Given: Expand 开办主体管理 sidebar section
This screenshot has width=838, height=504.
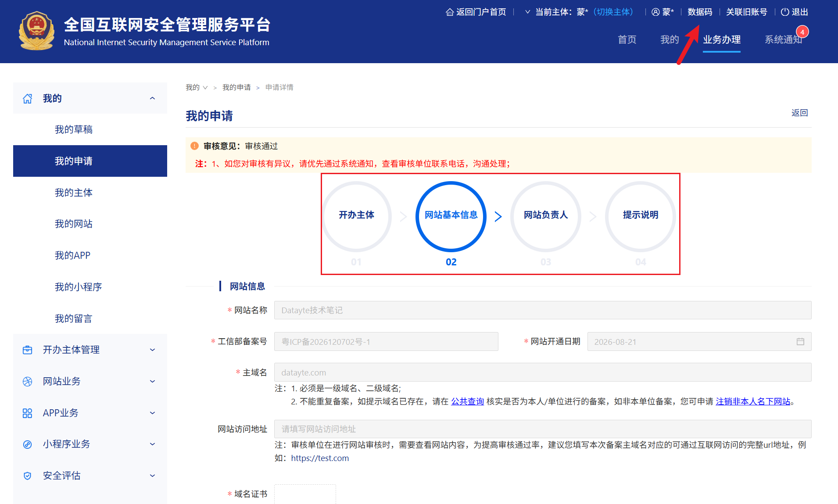Looking at the screenshot, I should [x=152, y=350].
